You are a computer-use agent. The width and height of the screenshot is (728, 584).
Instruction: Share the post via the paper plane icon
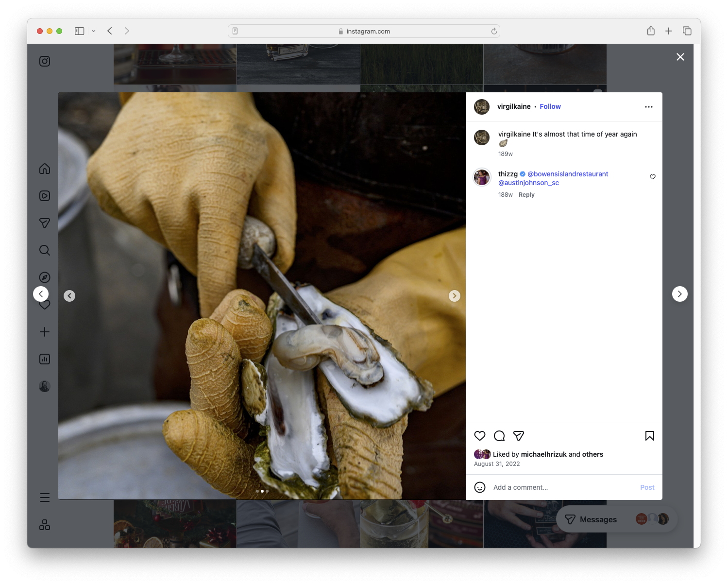(519, 436)
